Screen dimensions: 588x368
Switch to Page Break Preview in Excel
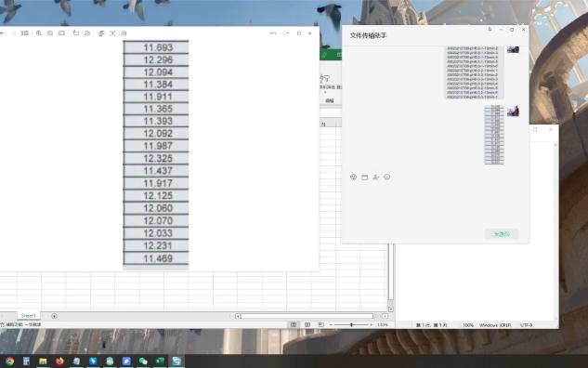coord(320,324)
